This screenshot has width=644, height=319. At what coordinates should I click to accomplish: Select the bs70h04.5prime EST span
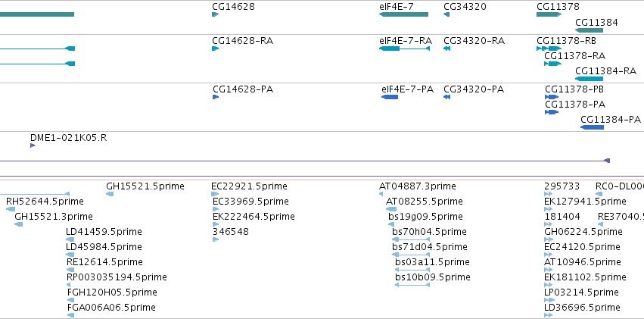pyautogui.click(x=411, y=239)
